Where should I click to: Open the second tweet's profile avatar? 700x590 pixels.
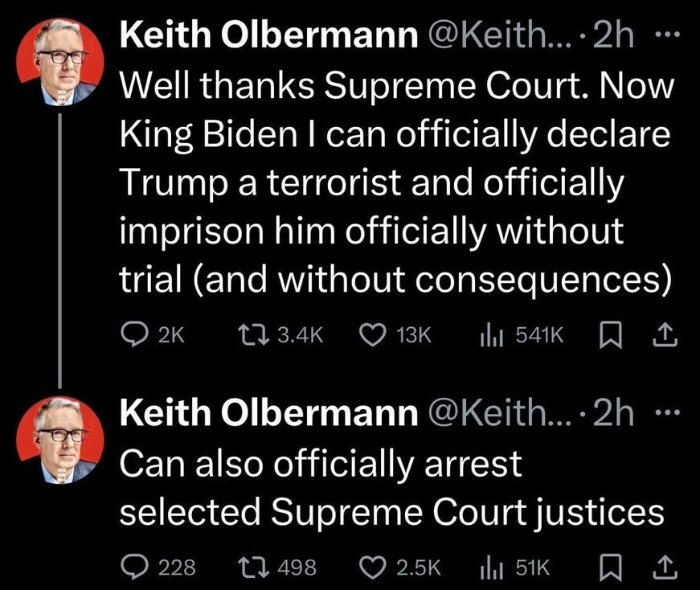(x=60, y=440)
